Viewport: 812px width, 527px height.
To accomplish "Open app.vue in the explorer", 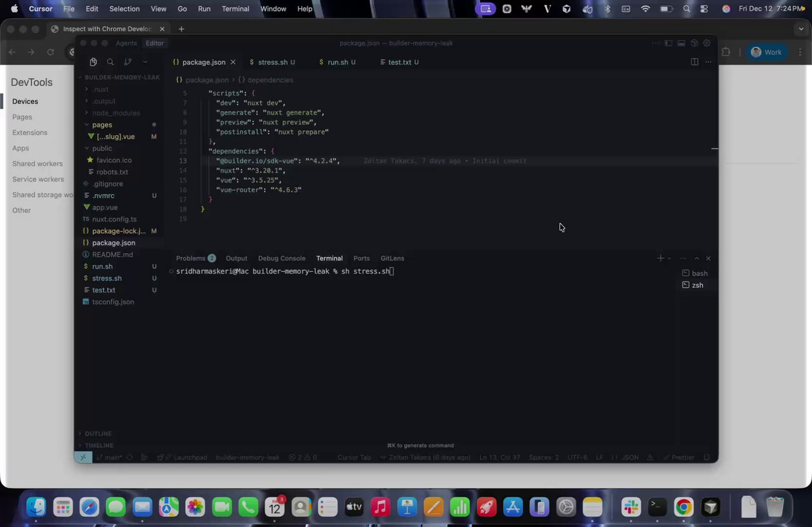I will click(119, 207).
